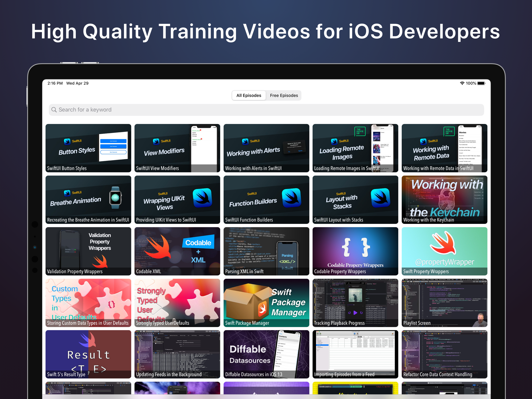Click the 100% battery percentage text
This screenshot has width=532, height=399.
[471, 83]
